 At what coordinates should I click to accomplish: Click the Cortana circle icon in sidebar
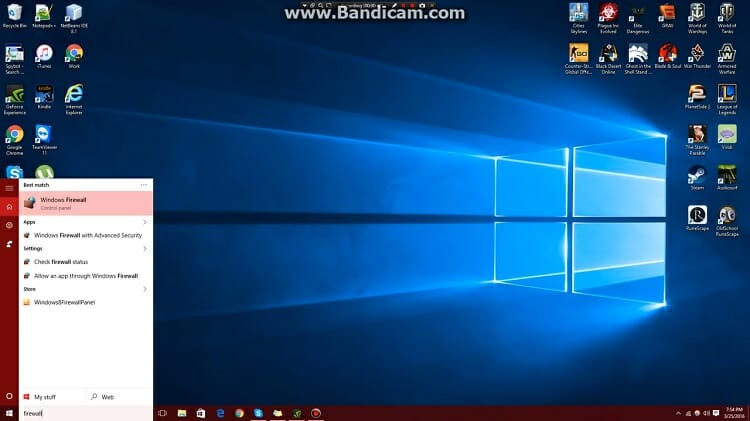point(9,396)
